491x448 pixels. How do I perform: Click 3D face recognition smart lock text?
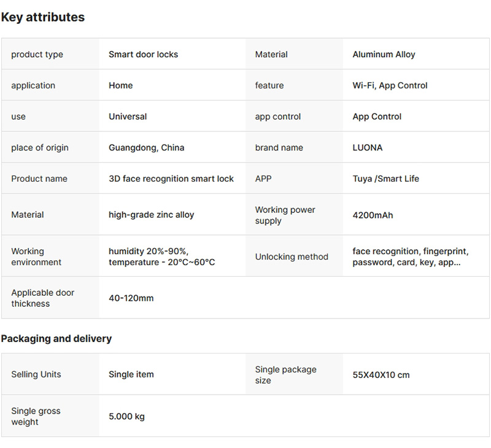click(x=171, y=179)
